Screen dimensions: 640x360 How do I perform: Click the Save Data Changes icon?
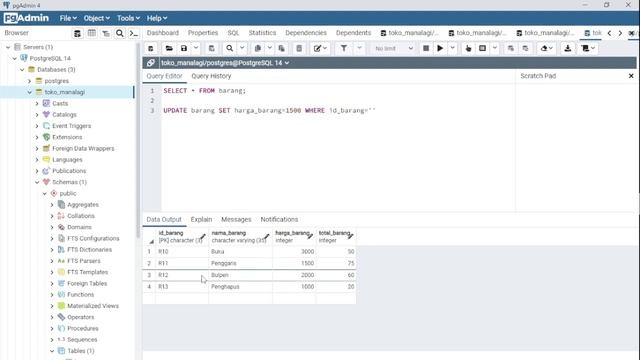click(211, 48)
